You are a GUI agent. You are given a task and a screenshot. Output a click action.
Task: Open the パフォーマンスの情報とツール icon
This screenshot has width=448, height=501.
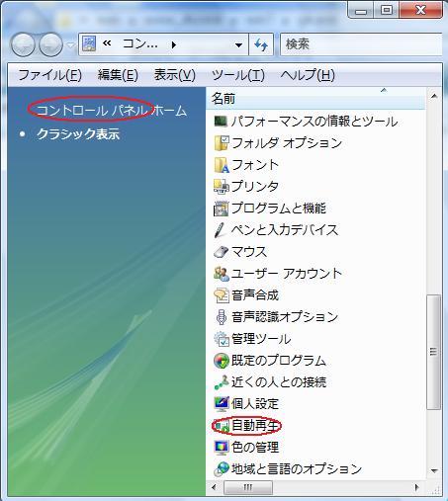(221, 122)
